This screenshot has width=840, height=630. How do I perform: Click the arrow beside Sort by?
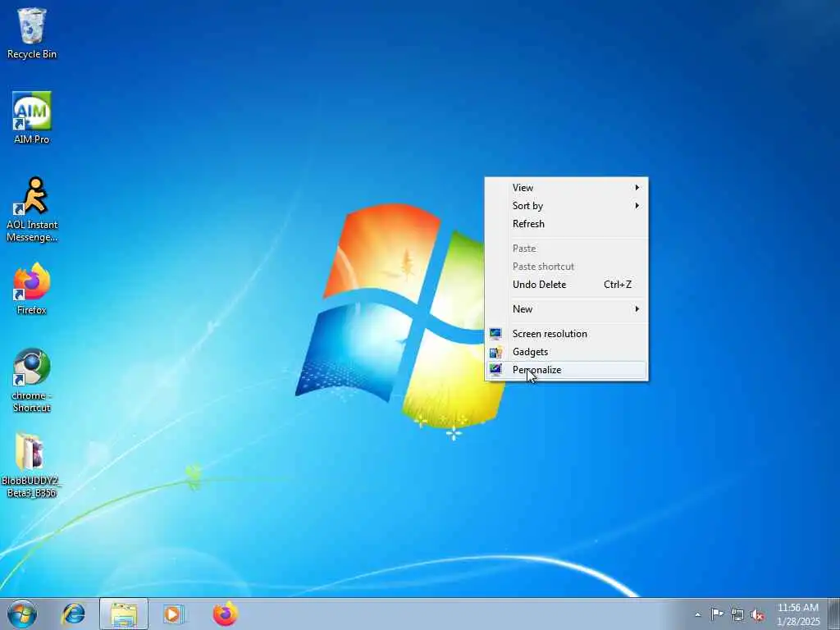[x=637, y=206]
